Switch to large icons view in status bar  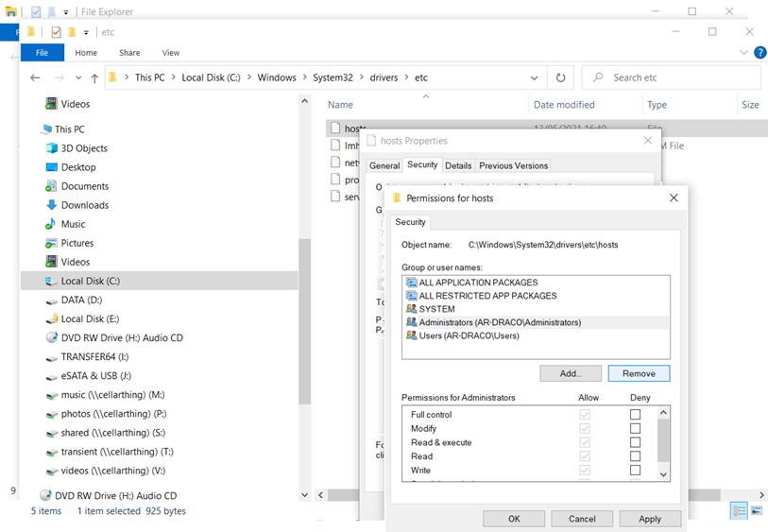(758, 511)
